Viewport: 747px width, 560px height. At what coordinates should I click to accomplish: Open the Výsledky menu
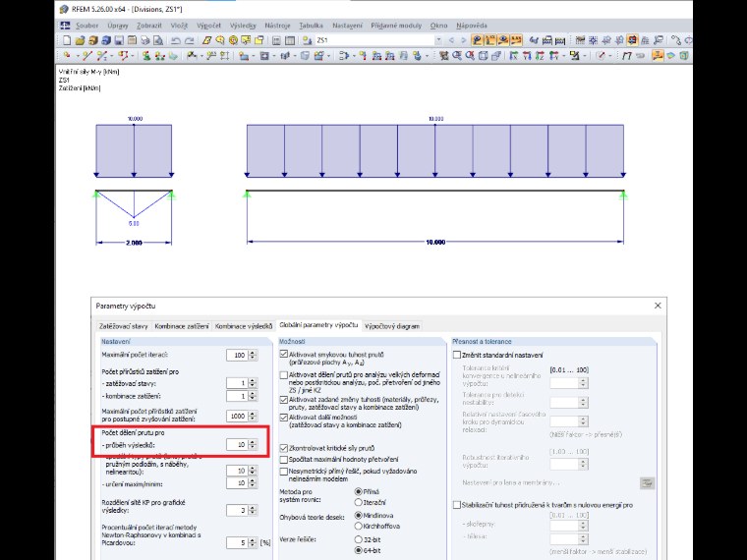[x=243, y=26]
